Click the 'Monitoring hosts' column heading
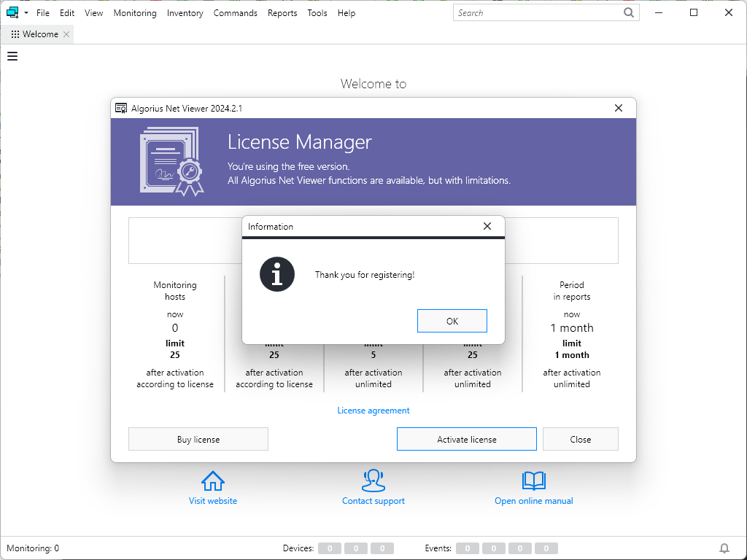747x560 pixels. [175, 290]
